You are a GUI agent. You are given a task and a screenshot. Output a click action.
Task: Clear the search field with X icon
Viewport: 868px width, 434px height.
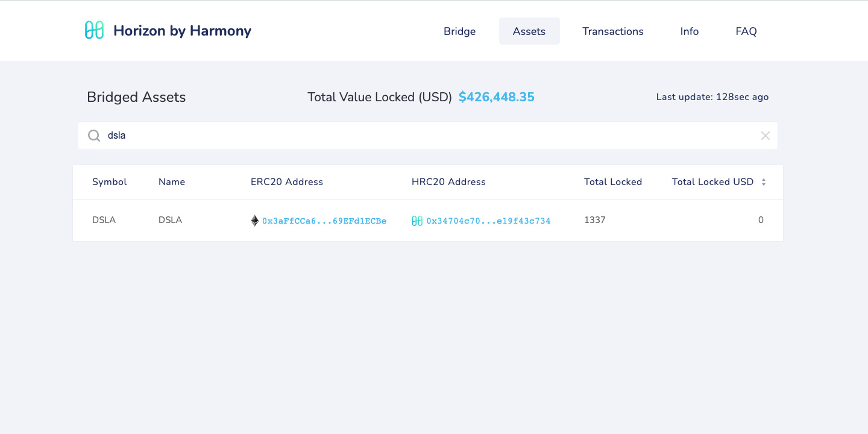tap(766, 136)
